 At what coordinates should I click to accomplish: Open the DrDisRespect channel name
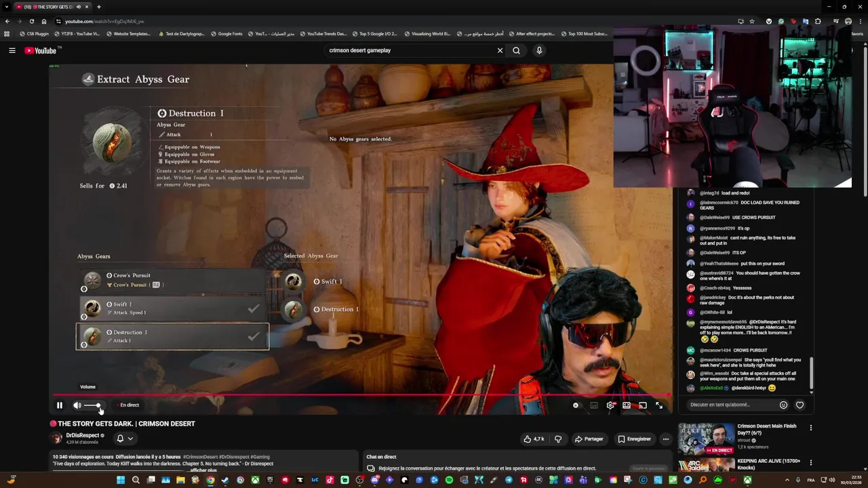(x=82, y=435)
